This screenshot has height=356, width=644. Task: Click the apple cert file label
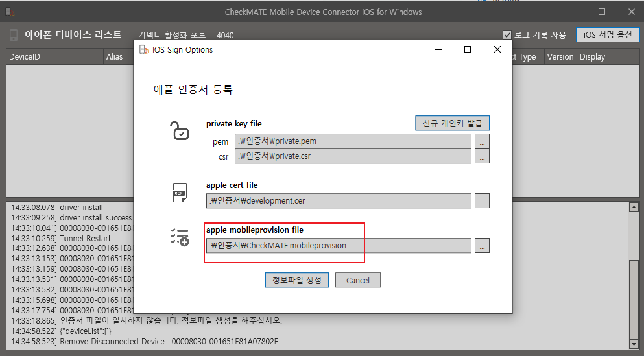pos(232,185)
